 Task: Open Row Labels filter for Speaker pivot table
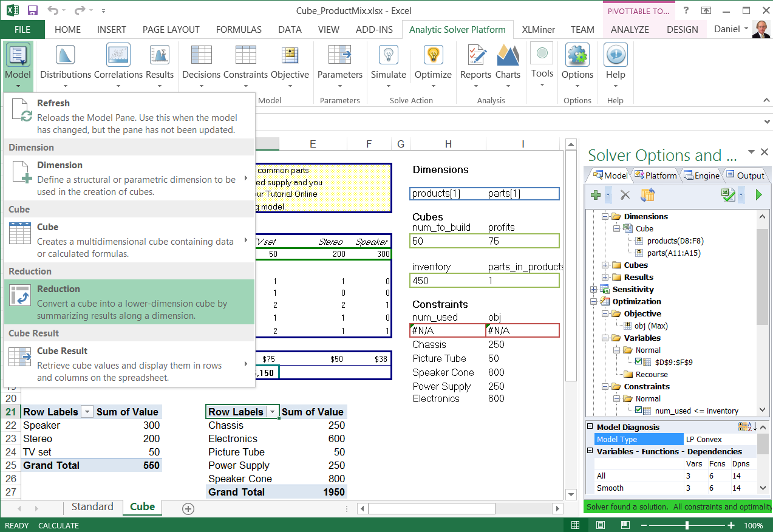pos(87,412)
